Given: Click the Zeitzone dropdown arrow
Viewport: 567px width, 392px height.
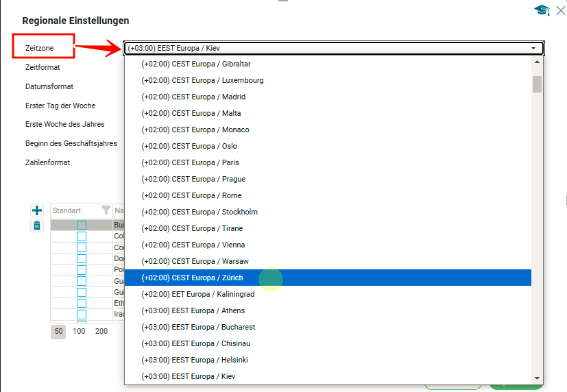Looking at the screenshot, I should (533, 49).
